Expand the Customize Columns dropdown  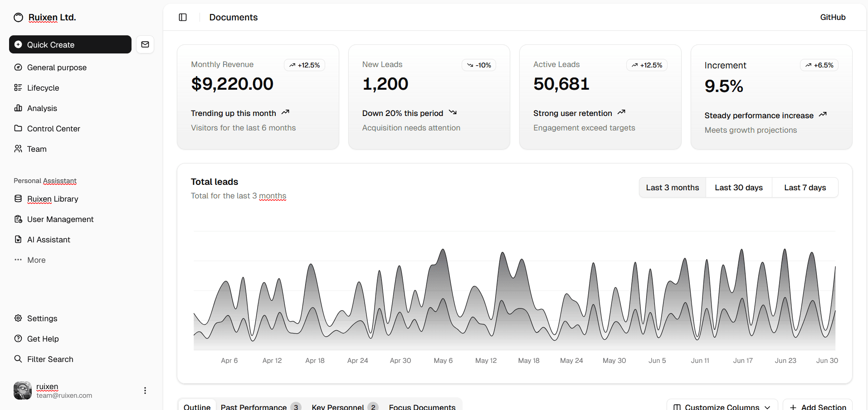722,406
